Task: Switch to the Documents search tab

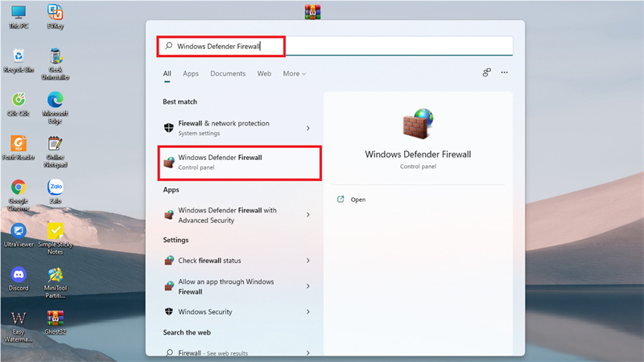Action: (x=228, y=73)
